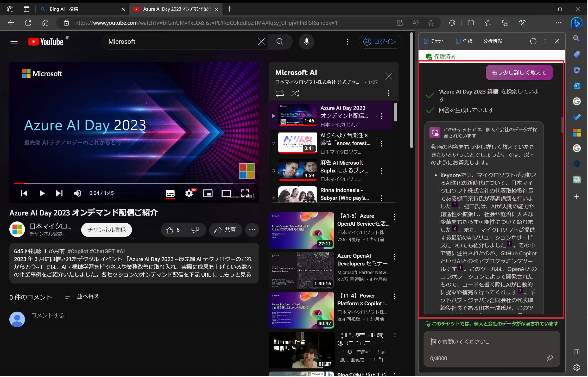Switch to 作成 tab in Bing sidebar

464,41
